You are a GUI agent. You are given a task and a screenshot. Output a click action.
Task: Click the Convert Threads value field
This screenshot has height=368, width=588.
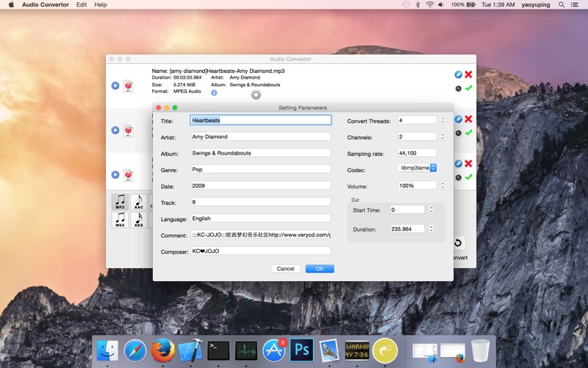click(417, 120)
